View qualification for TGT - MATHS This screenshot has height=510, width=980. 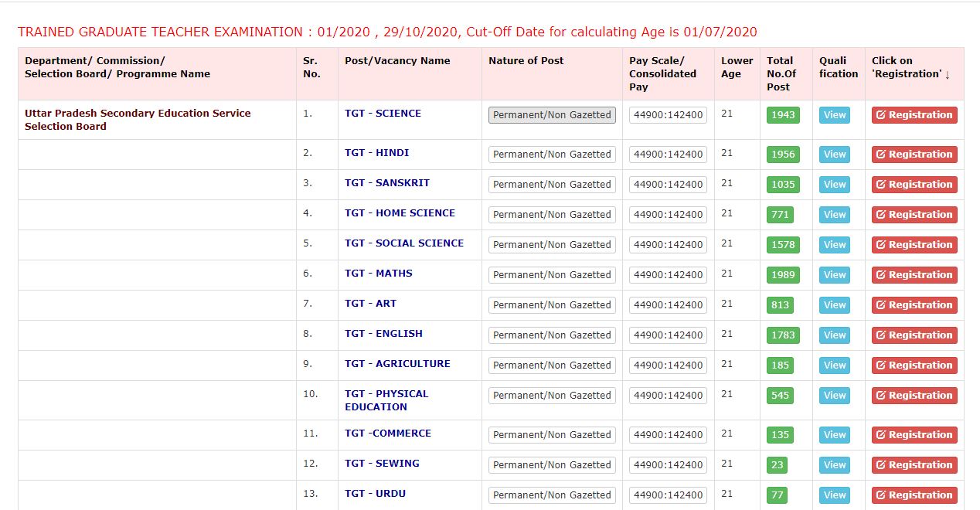pos(835,275)
